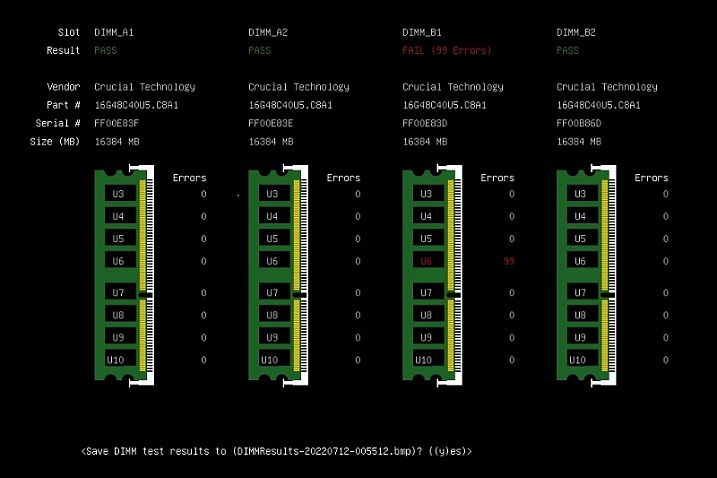The height and width of the screenshot is (478, 717).
Task: Click the U3 chip on DIMM_B1 module
Action: point(428,193)
